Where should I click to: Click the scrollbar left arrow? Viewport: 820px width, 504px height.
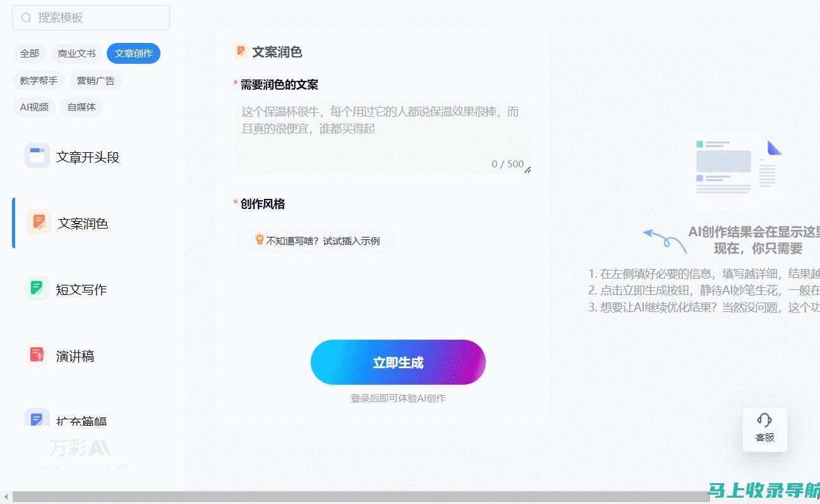tap(6, 497)
